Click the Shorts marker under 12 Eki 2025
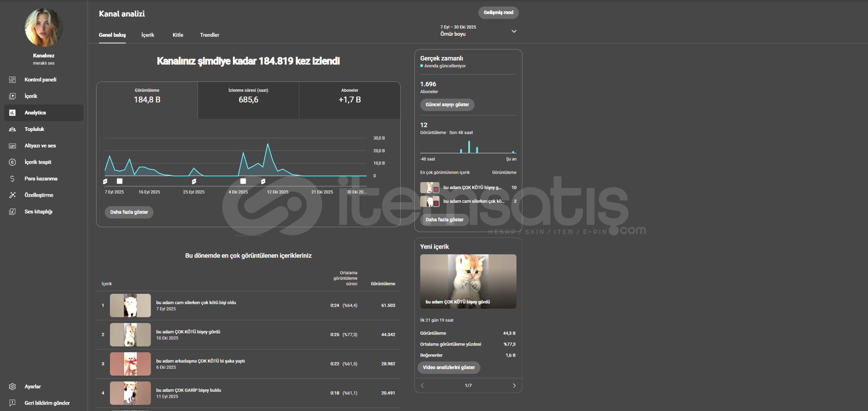The height and width of the screenshot is (411, 868). 263,182
